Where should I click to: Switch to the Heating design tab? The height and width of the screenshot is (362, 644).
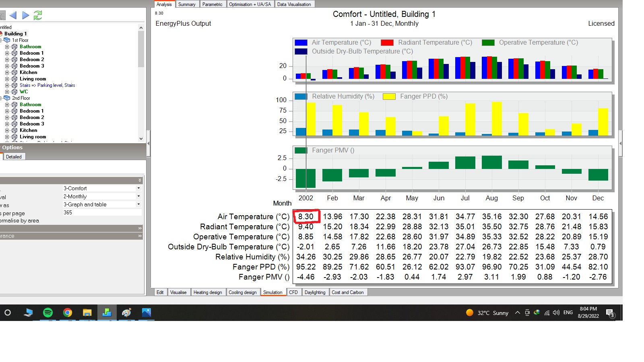(208, 292)
